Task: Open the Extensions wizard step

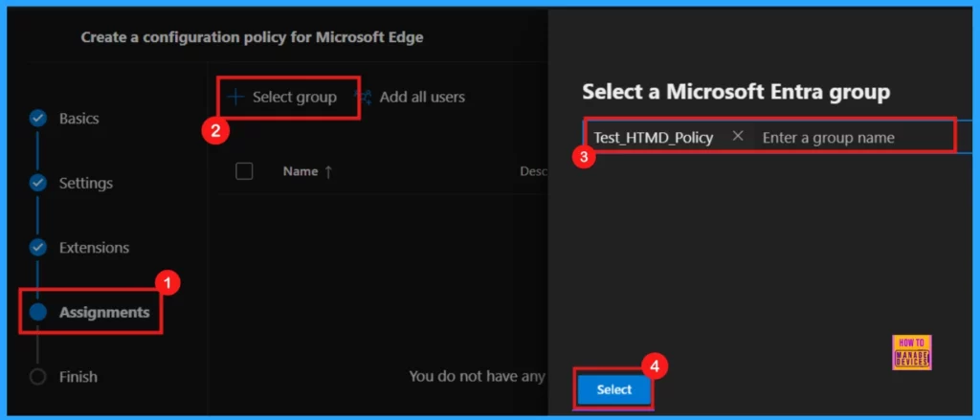Action: tap(94, 248)
